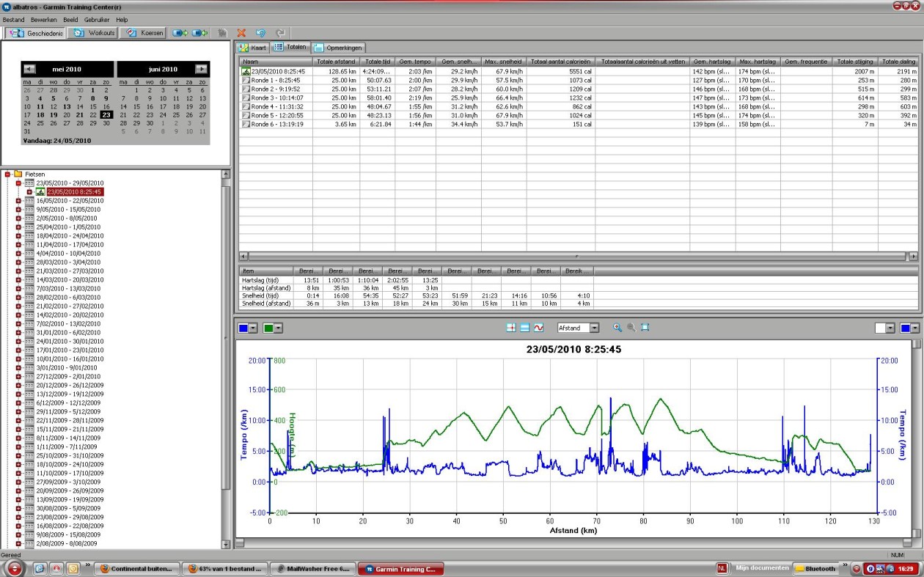The image size is (924, 577).
Task: Open MailWasher Free from the taskbar
Action: 312,569
